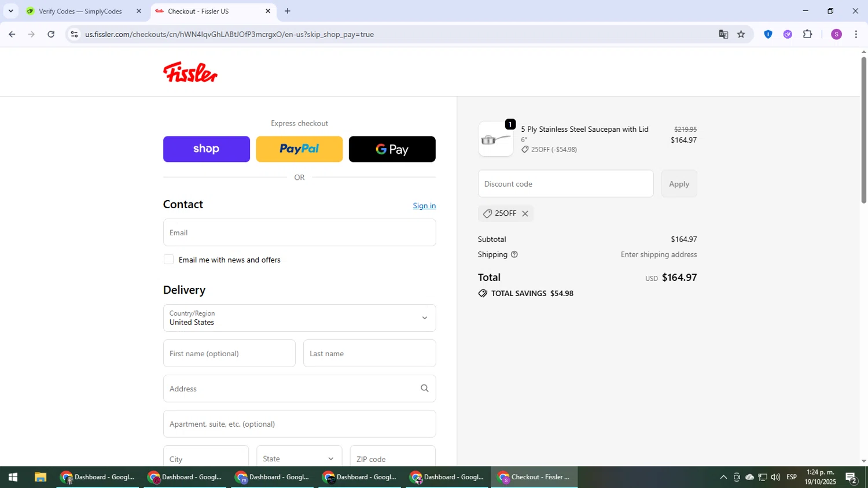Click the Last name field

369,353
